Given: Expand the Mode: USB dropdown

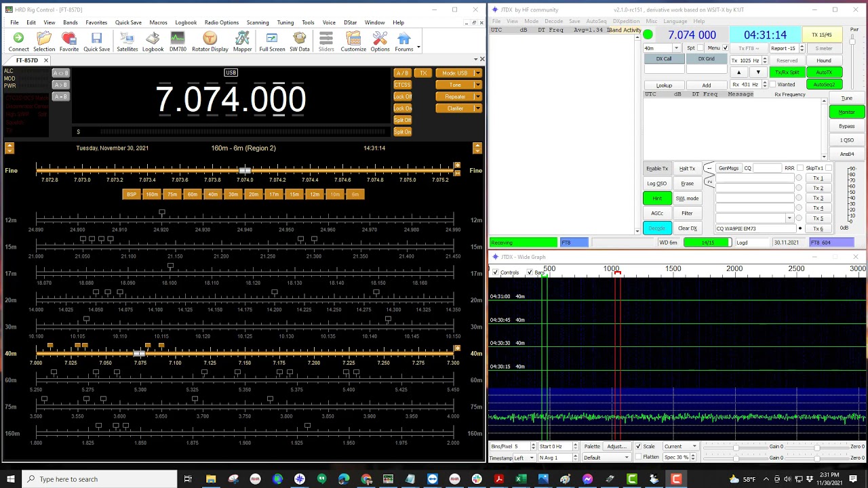Looking at the screenshot, I should point(478,73).
